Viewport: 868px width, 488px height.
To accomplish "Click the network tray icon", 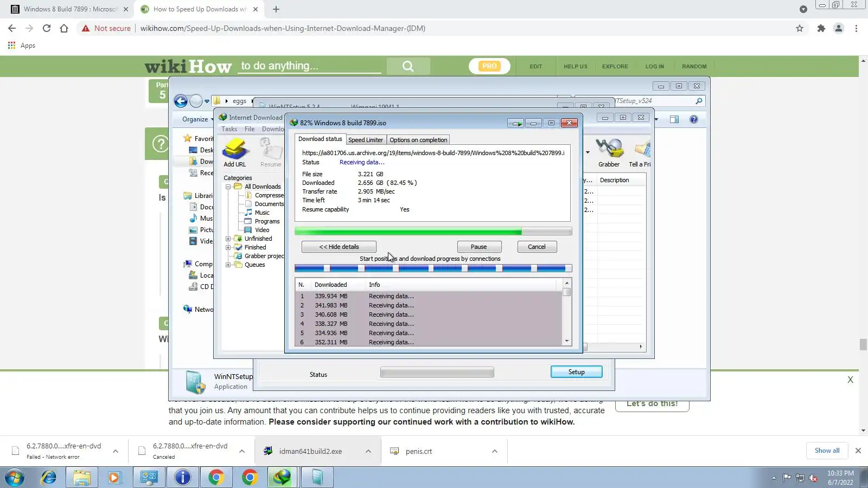I will coord(800,478).
